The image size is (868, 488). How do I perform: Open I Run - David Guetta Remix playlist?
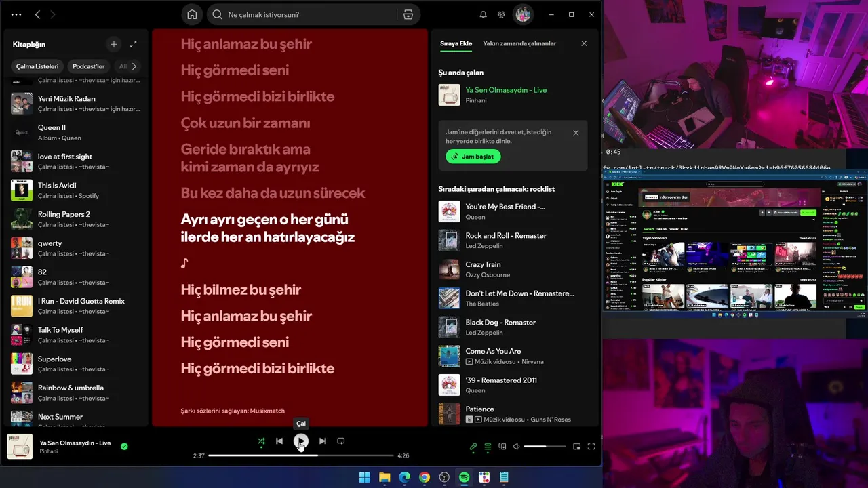76,306
